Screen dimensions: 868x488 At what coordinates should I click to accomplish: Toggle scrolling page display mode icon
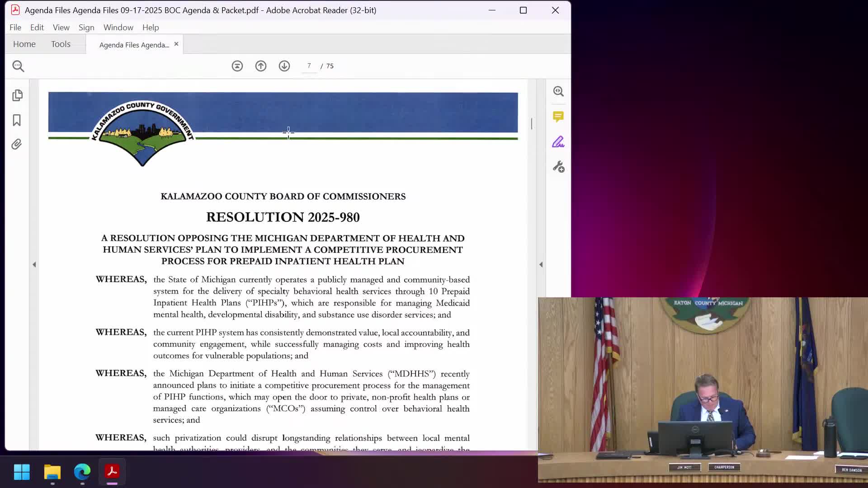pos(237,66)
